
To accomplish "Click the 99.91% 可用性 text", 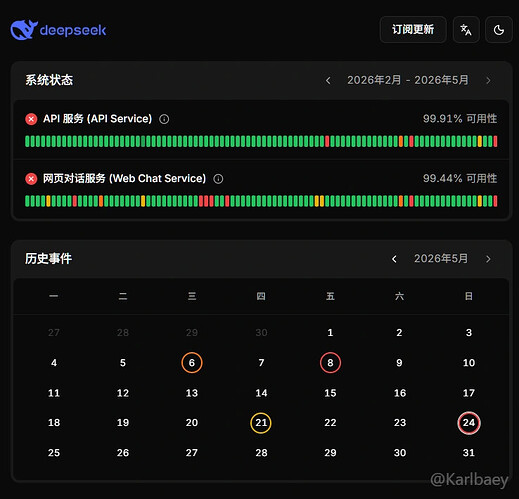I will 460,119.
